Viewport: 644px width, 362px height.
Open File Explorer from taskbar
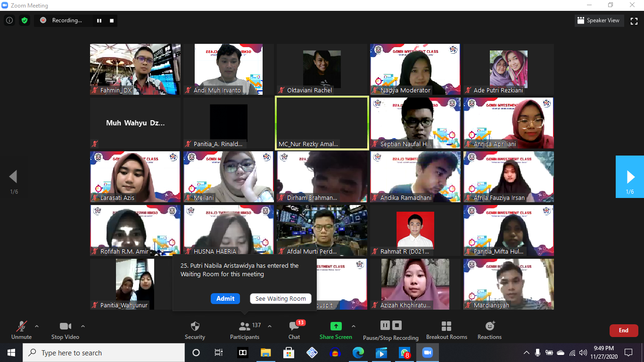coord(266,353)
